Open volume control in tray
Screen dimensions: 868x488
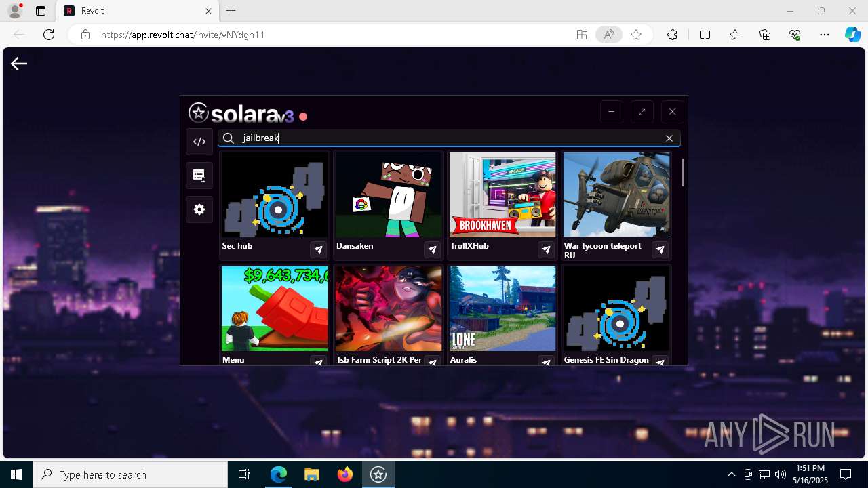(781, 474)
